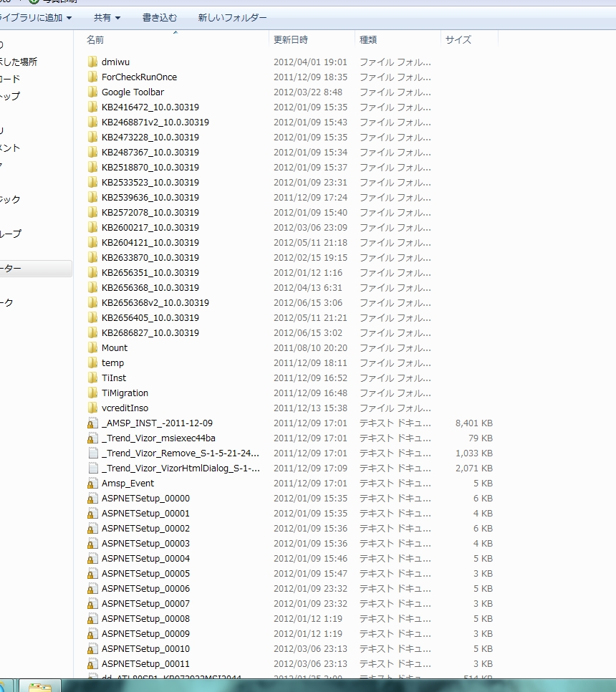Select file name ASPNETSetup_00002
616x692 pixels.
145,528
